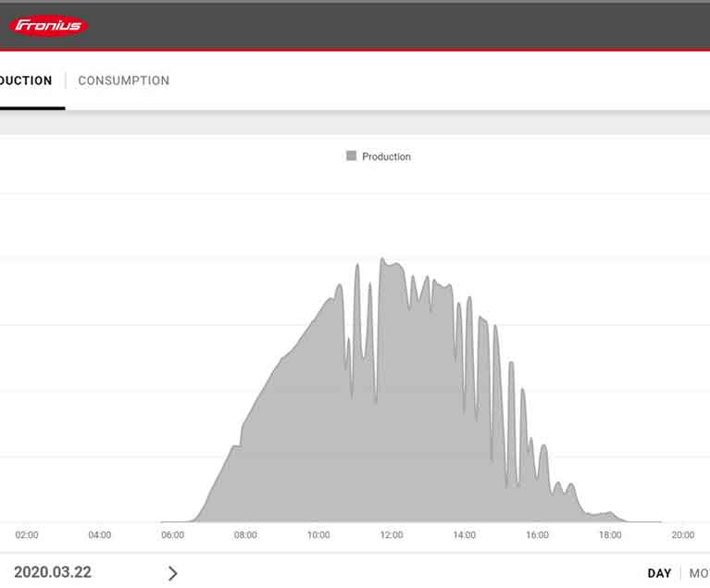Click the 02:00 time axis label
The height and width of the screenshot is (588, 710).
27,534
